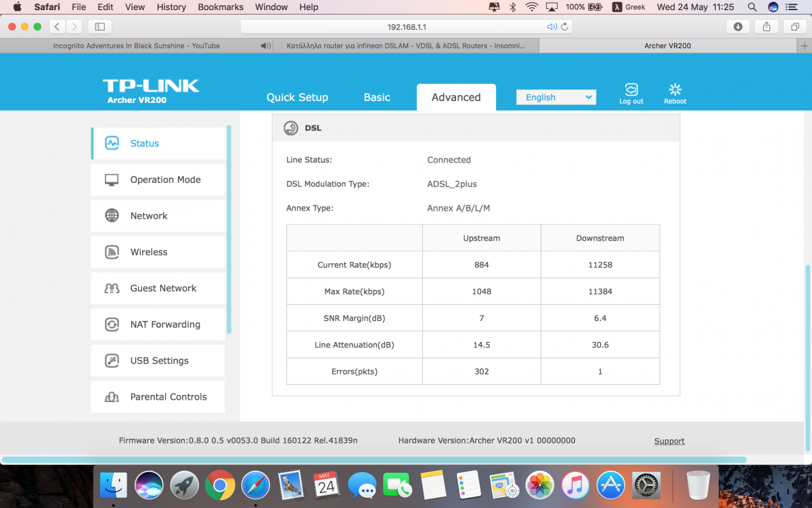The width and height of the screenshot is (812, 508).
Task: Click the 192.168.1.1 address field
Action: tap(407, 27)
